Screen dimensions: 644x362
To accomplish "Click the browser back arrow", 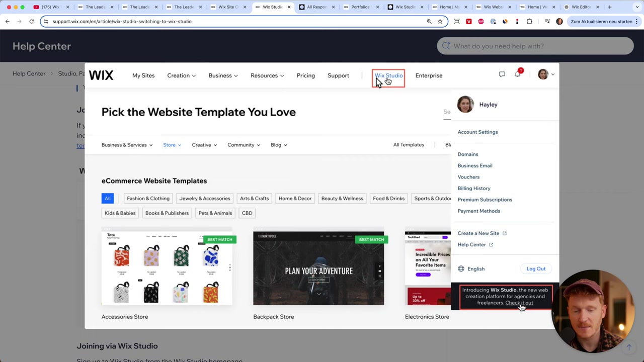I will (x=8, y=22).
